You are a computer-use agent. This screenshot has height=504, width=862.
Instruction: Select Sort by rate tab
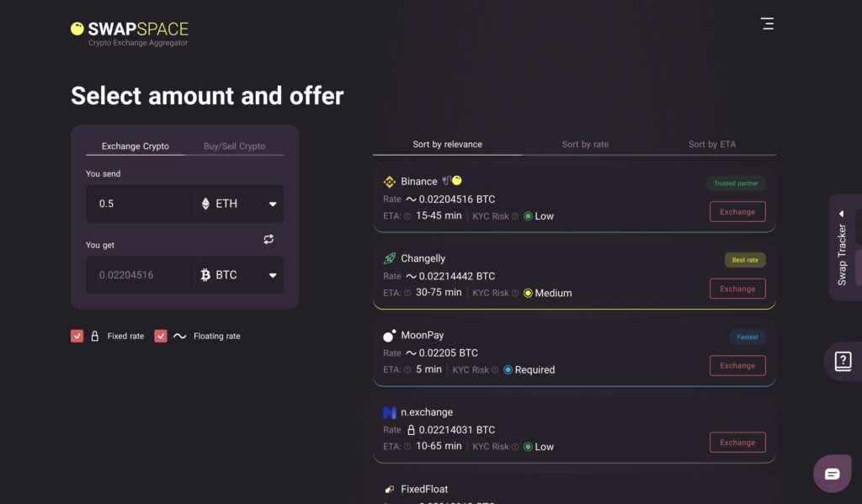coord(585,145)
